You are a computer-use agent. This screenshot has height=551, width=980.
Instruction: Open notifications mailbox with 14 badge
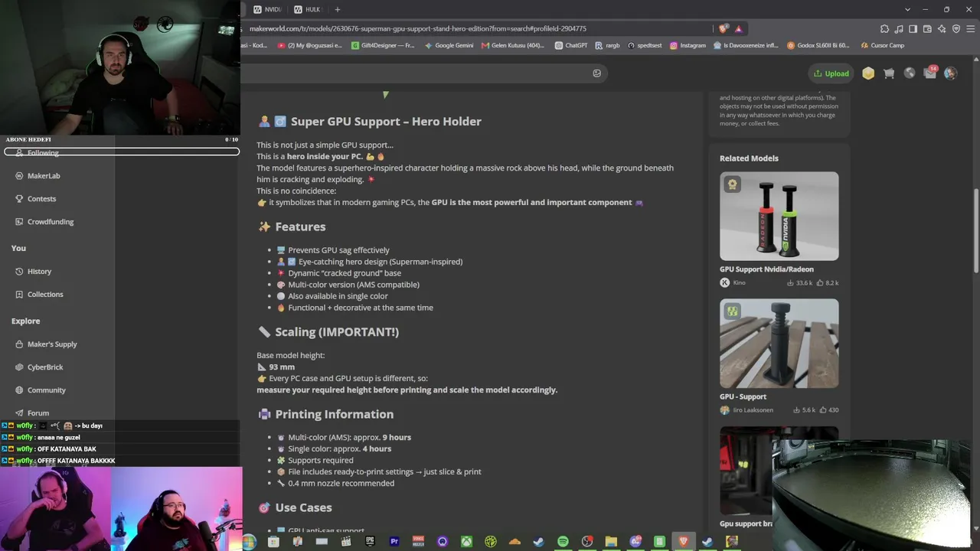coord(930,73)
